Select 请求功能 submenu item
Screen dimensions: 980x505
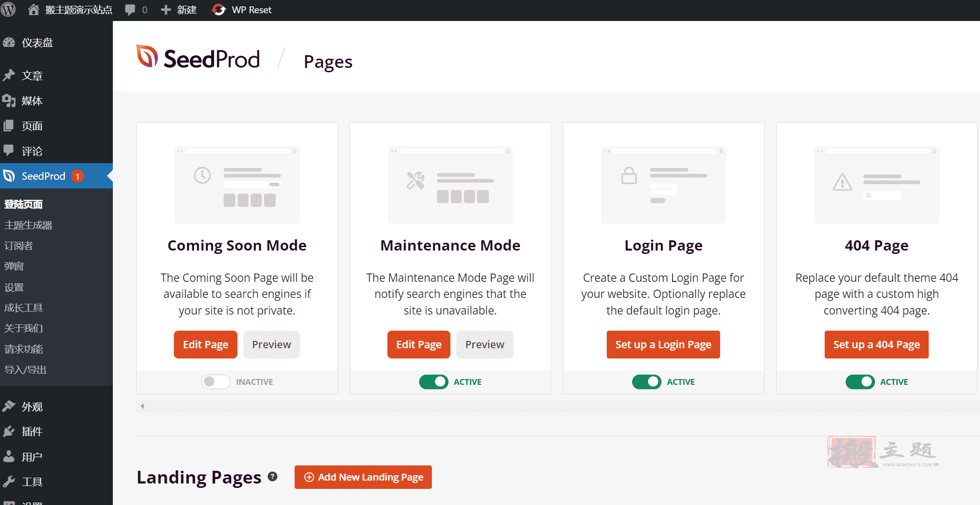23,349
